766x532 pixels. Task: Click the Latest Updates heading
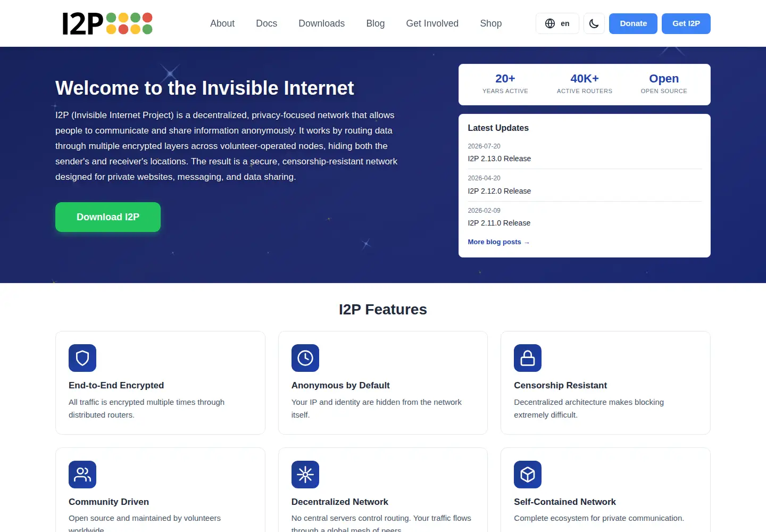(x=498, y=128)
